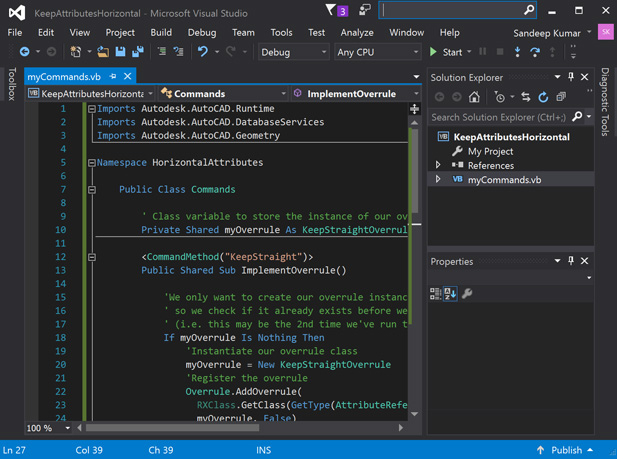Collapse the Public Class Commands block
This screenshot has height=459, width=617.
[x=92, y=190]
